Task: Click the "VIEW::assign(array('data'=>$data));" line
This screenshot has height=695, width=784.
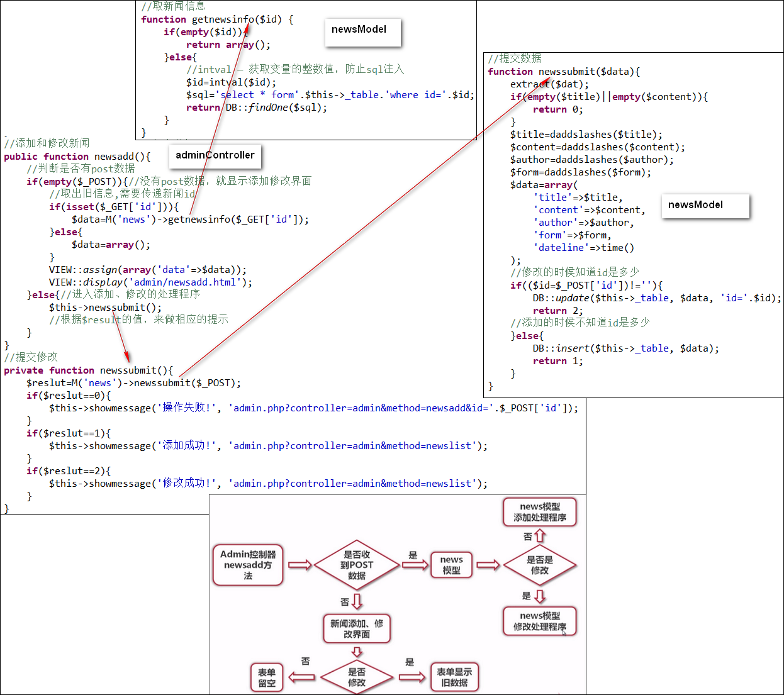Action: pos(148,270)
